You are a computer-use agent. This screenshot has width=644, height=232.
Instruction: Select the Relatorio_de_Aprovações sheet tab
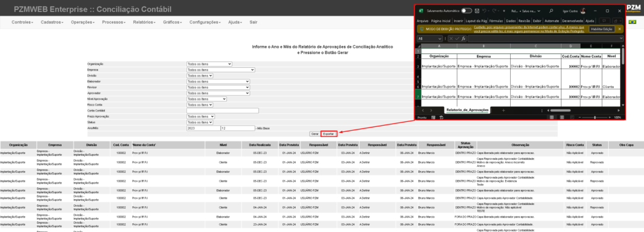(467, 111)
